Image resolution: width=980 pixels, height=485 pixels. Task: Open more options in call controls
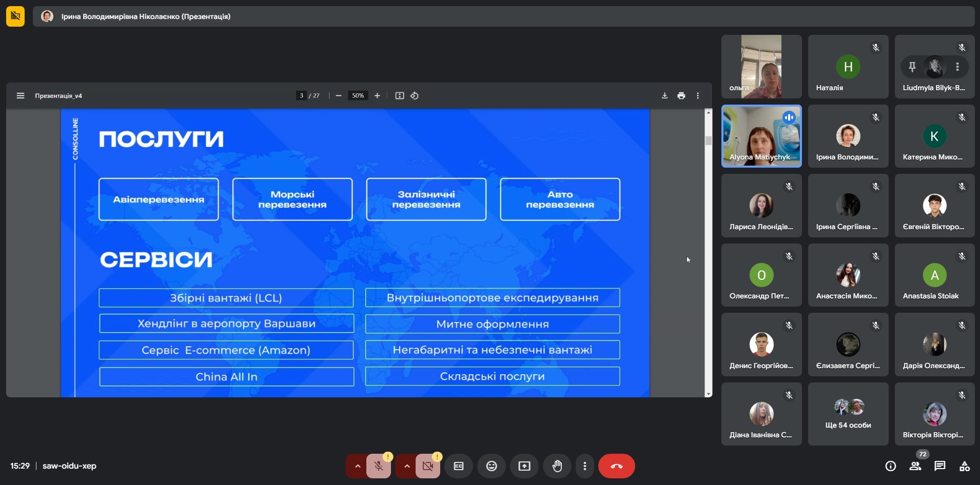pyautogui.click(x=585, y=466)
